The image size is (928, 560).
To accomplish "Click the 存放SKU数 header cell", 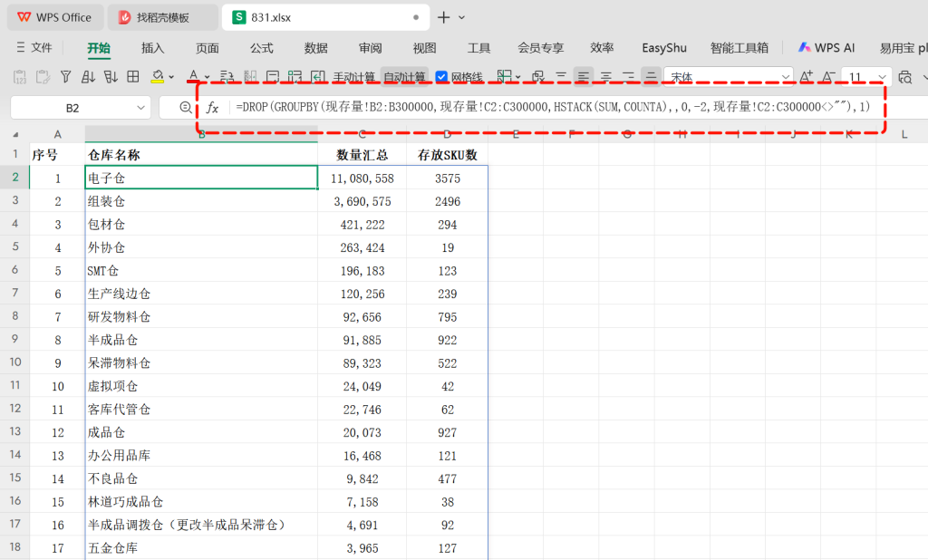I will pyautogui.click(x=448, y=155).
